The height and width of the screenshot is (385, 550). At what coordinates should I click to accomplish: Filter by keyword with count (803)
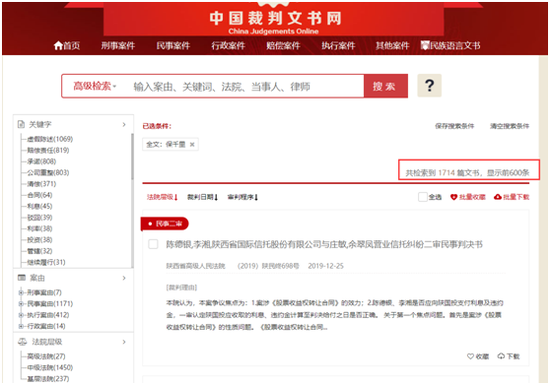coord(48,173)
